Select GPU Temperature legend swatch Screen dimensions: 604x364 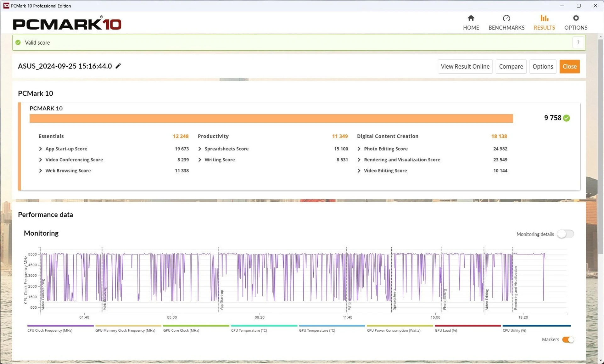332,326
